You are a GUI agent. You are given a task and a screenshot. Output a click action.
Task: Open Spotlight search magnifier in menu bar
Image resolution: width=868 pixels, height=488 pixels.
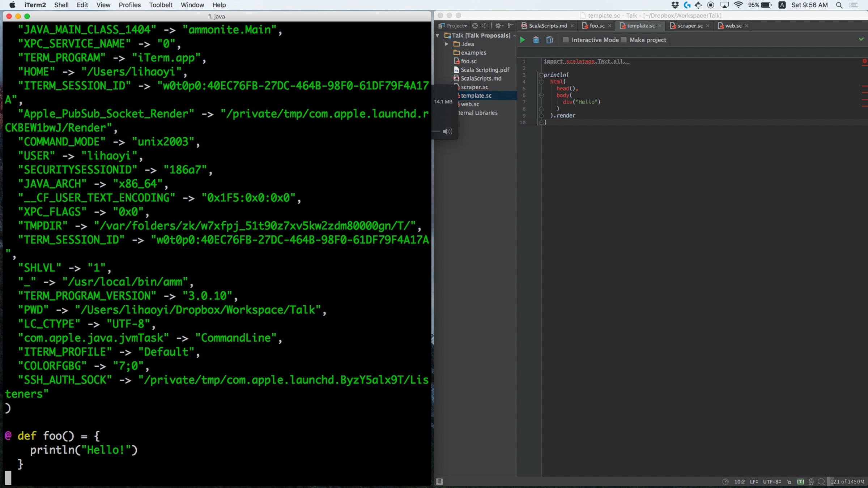point(839,5)
